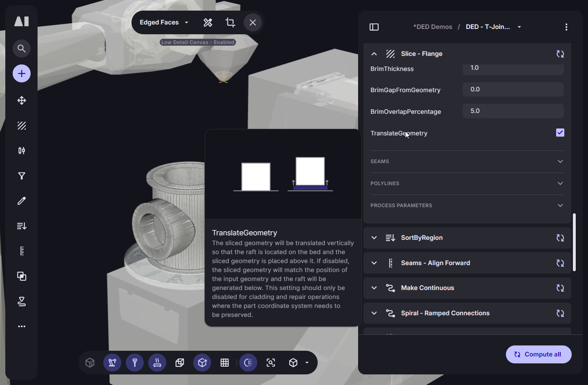Screen dimensions: 588x385
Task: Toggle the sidebar panel layout icon
Action: pyautogui.click(x=374, y=27)
